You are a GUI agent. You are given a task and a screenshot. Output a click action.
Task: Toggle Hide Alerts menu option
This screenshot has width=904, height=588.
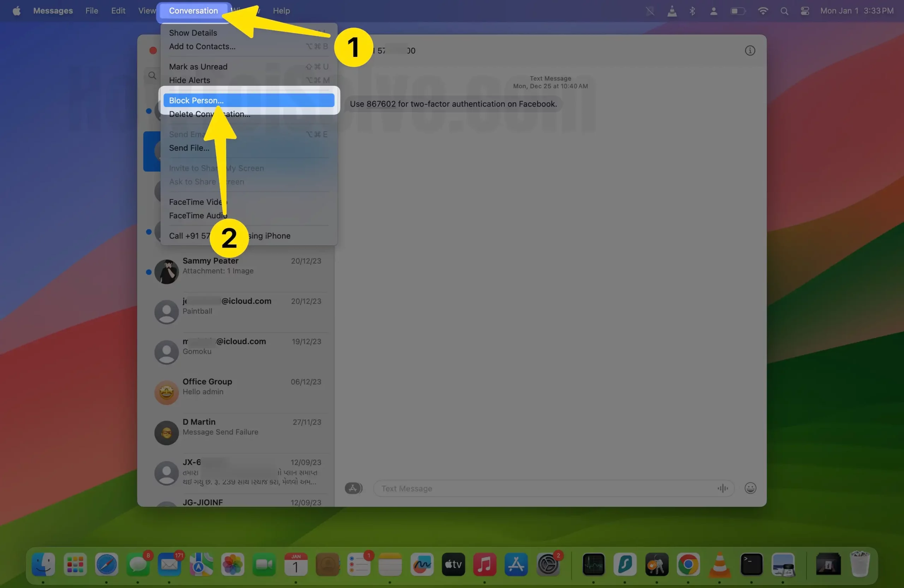tap(190, 80)
